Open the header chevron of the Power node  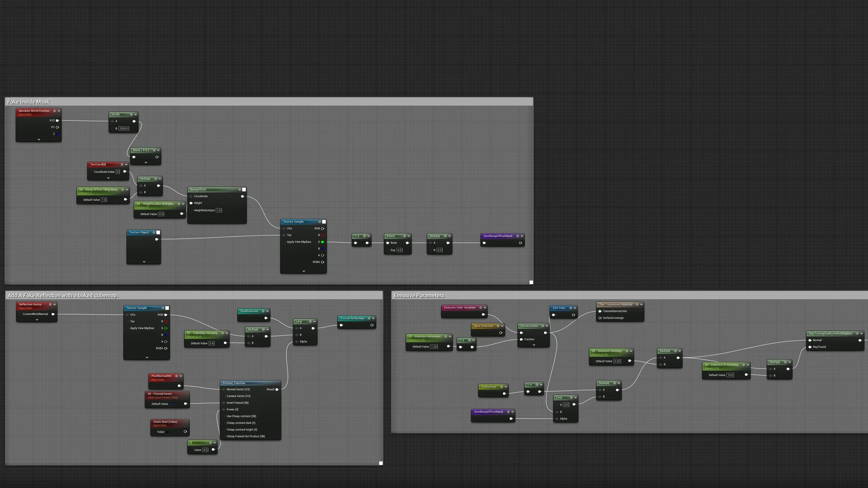point(409,236)
